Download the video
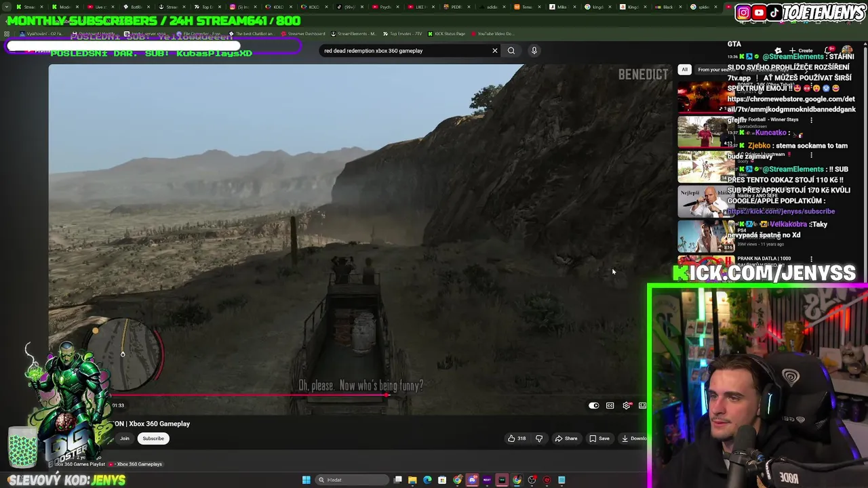 click(633, 439)
